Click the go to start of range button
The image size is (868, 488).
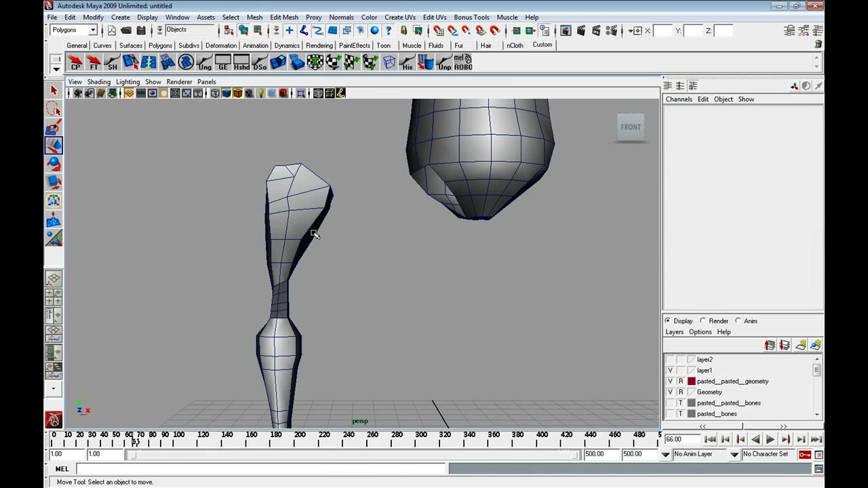coord(710,439)
